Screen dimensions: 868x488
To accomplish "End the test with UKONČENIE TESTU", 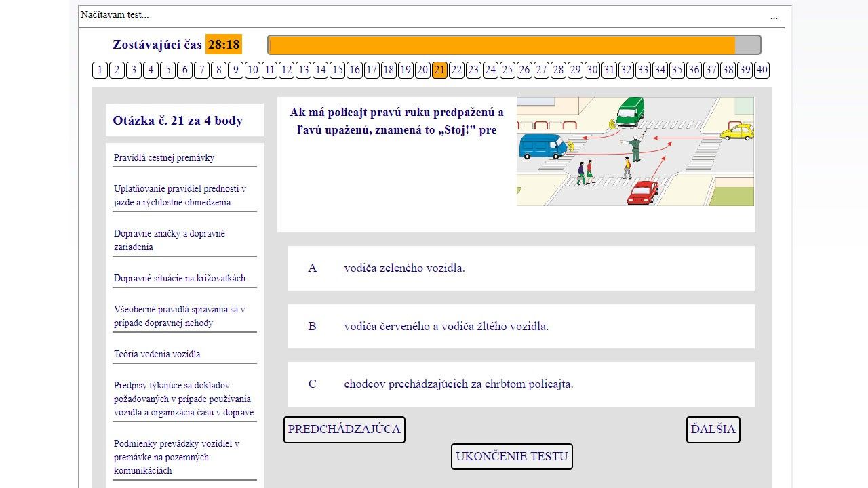I will point(511,457).
